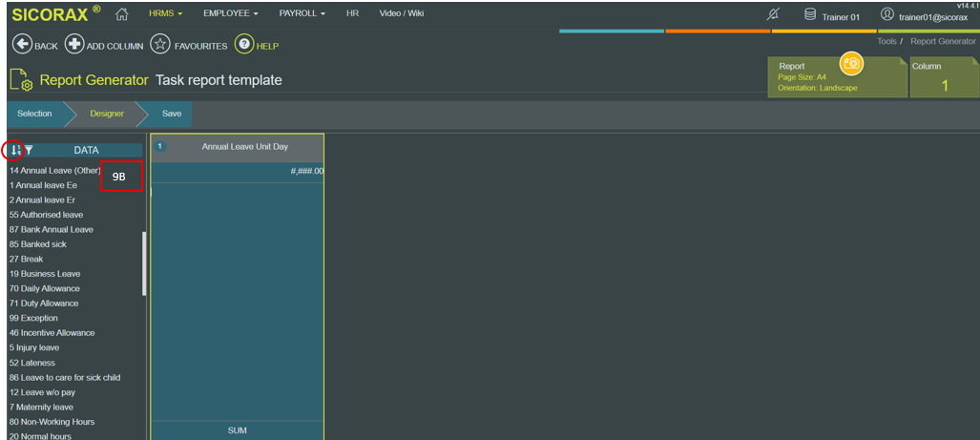The width and height of the screenshot is (980, 440).
Task: Click Trainer 01 database label
Action: point(841,17)
